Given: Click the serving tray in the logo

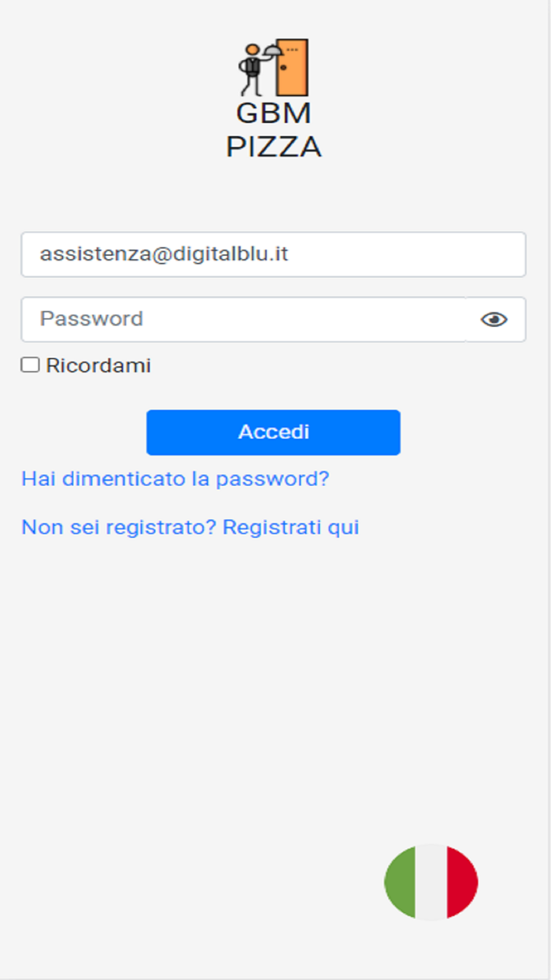Looking at the screenshot, I should pos(272,50).
